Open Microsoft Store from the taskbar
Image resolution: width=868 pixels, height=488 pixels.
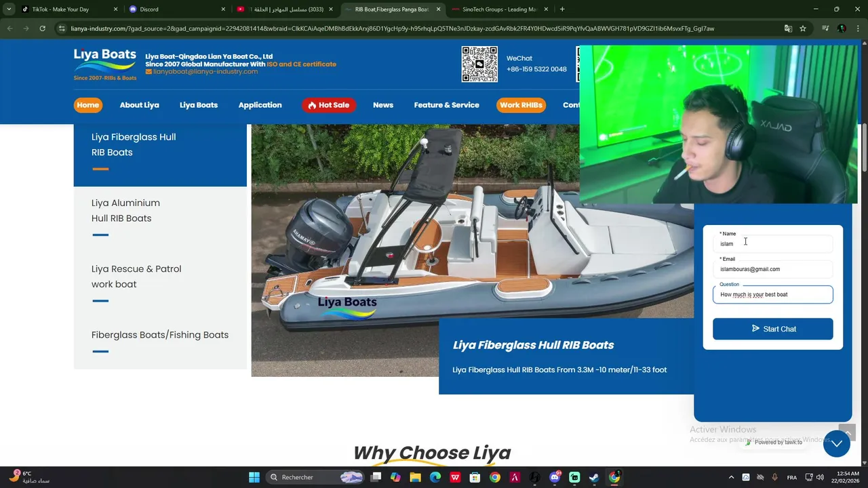coord(475,477)
